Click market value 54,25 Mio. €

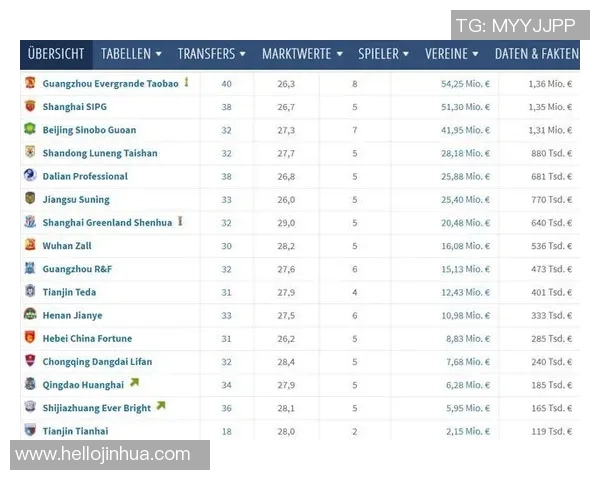coord(465,84)
